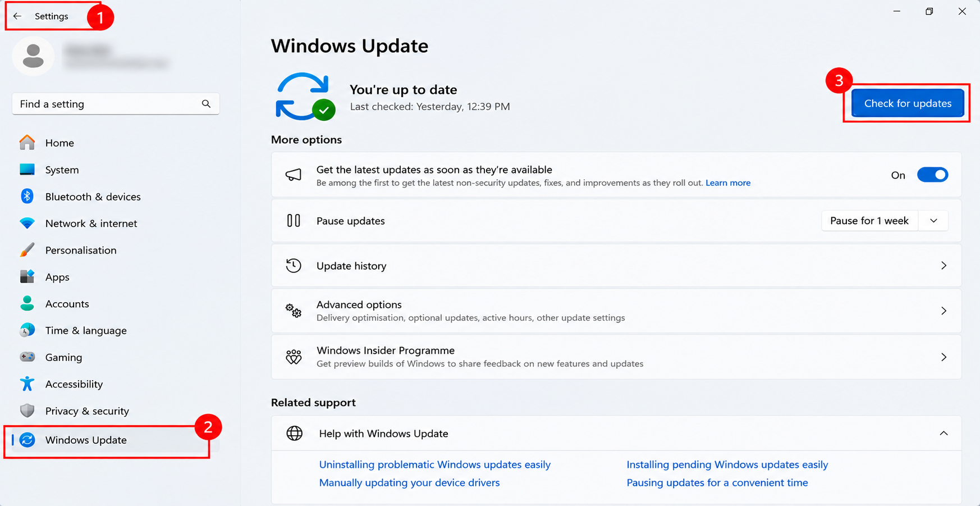This screenshot has height=506, width=980.
Task: Click the Advanced options gears icon
Action: click(x=294, y=311)
